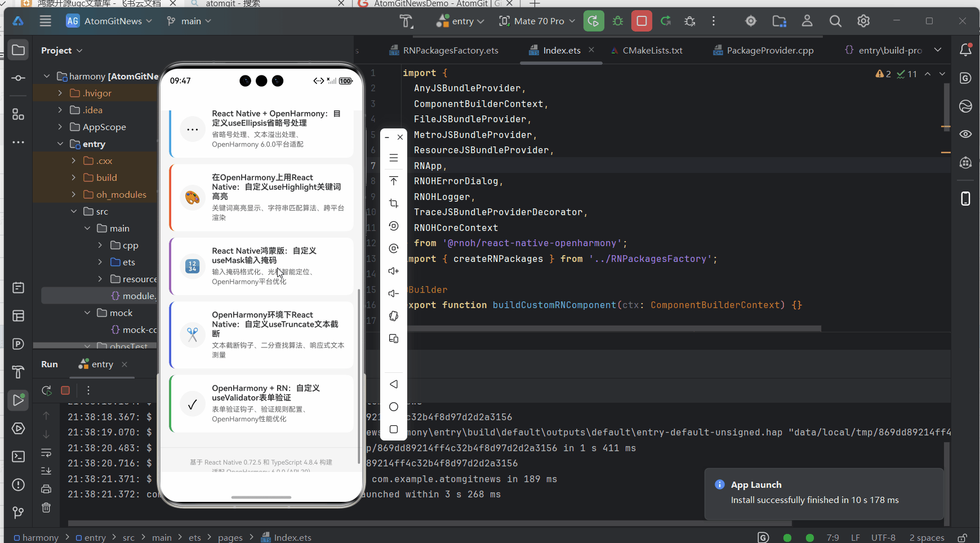Image resolution: width=980 pixels, height=543 pixels.
Task: Open AtomGitNews project dropdown
Action: coord(109,21)
